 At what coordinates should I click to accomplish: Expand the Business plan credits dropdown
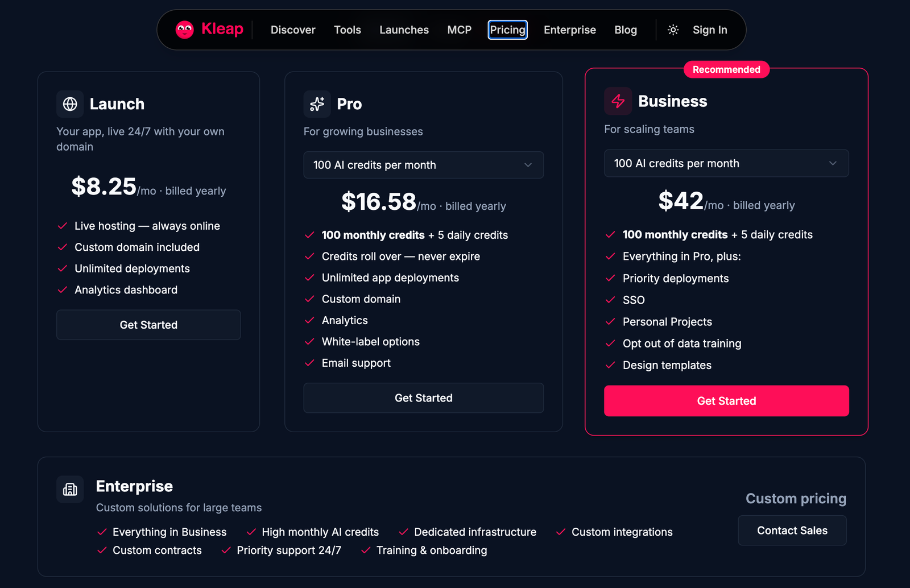[726, 163]
